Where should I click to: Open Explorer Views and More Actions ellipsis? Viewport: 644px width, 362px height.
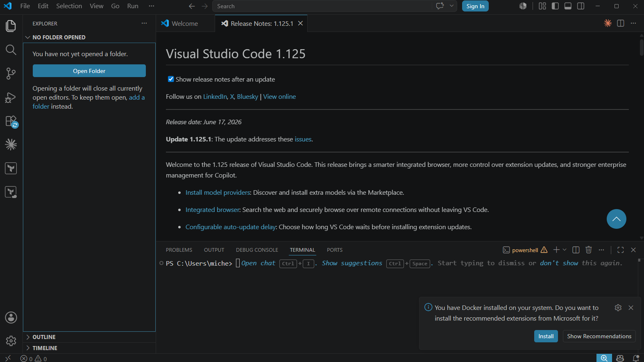[x=144, y=23]
